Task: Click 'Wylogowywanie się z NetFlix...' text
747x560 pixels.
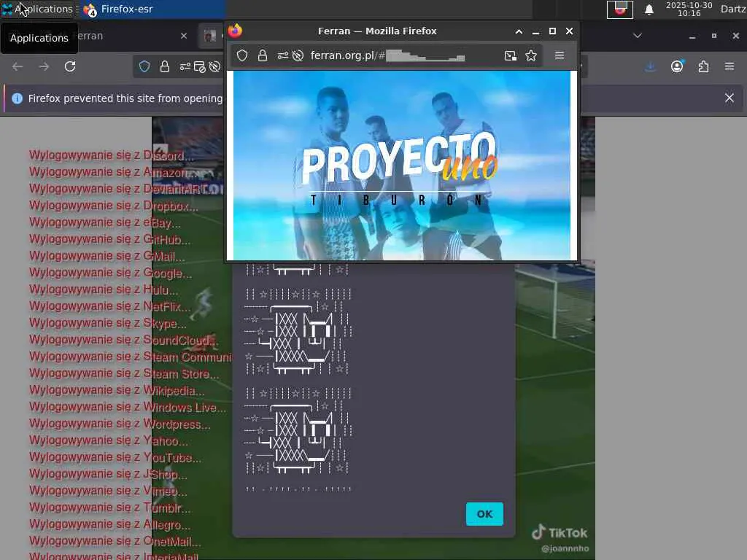Action: coord(109,307)
